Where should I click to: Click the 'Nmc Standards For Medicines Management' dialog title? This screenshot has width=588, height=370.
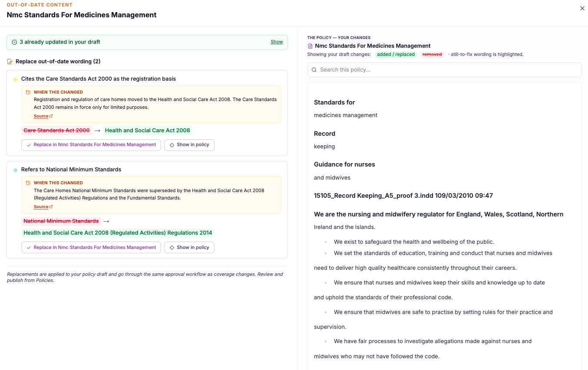82,15
